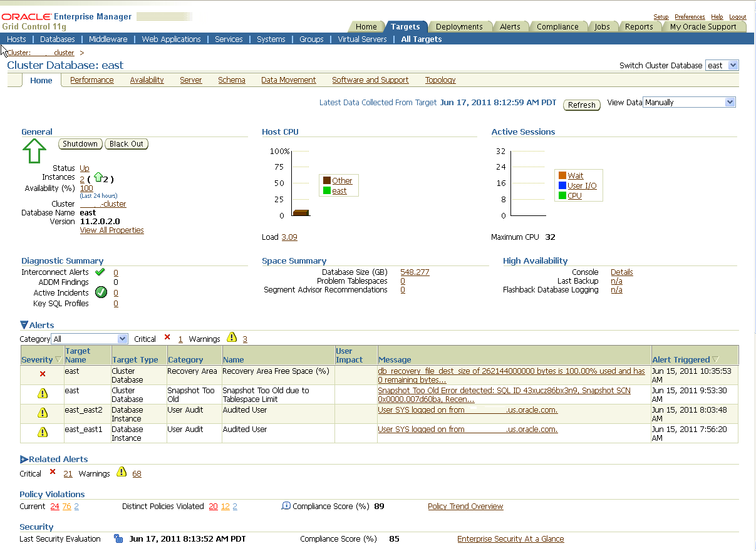Expand the Related Alerts section
Image resolution: width=756 pixels, height=551 pixels.
(x=24, y=459)
